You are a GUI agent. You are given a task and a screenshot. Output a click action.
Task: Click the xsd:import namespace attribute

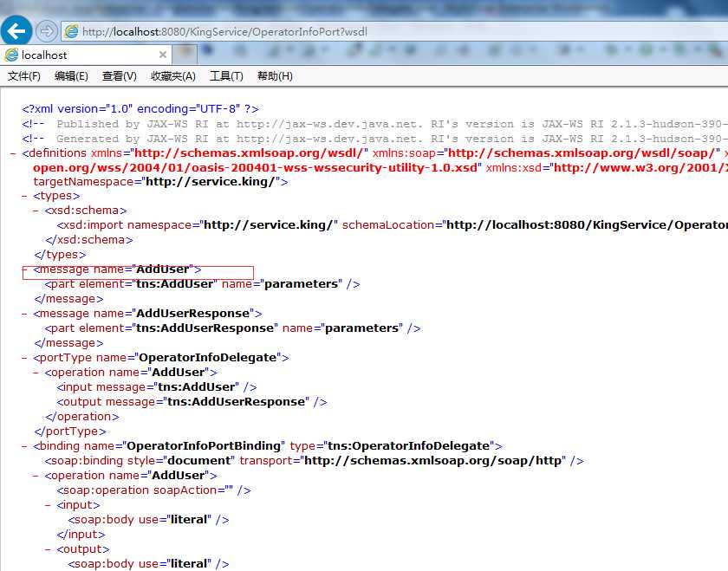232,225
